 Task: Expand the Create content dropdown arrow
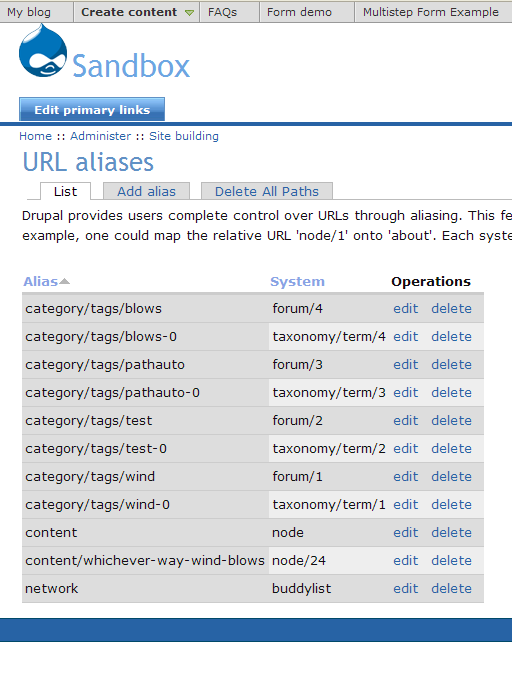[189, 13]
